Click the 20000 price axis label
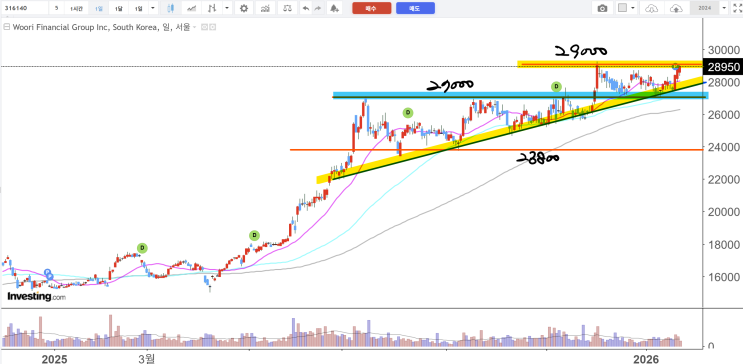This screenshot has height=364, width=743. [x=723, y=212]
